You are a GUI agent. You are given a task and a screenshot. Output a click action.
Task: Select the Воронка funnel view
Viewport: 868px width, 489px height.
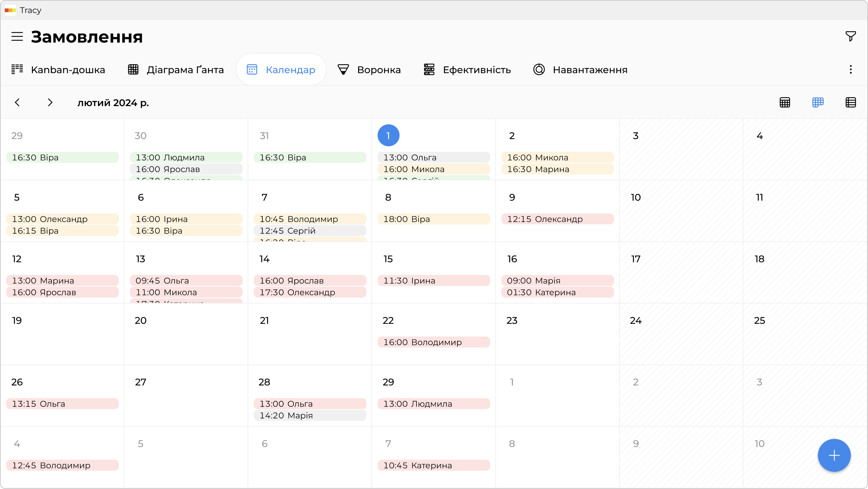pos(369,70)
